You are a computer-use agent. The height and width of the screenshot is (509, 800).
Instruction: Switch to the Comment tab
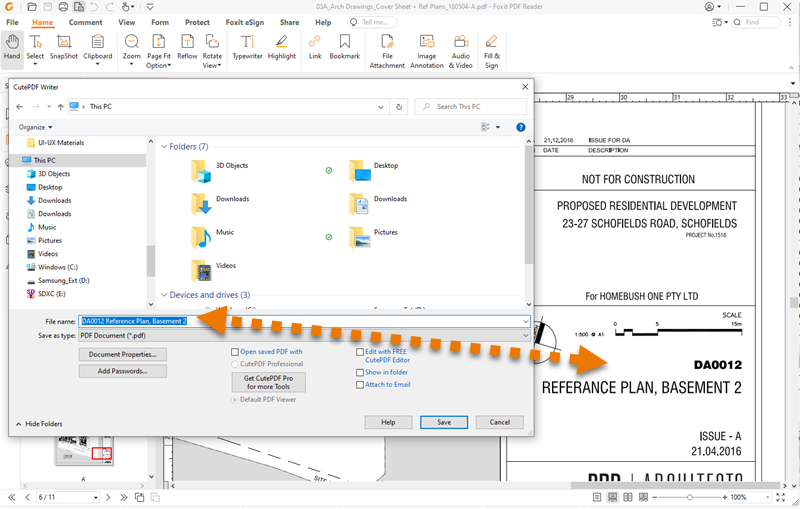86,22
